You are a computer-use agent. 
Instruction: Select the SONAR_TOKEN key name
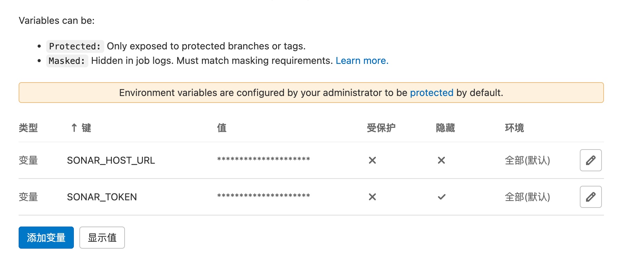point(102,197)
